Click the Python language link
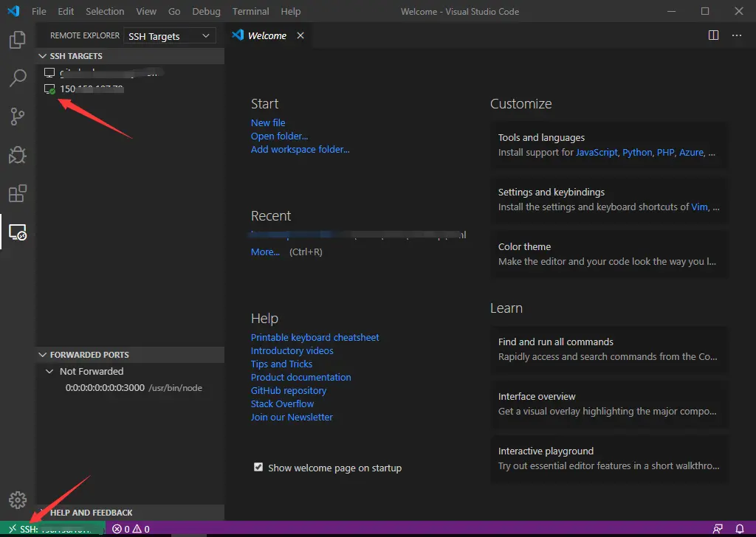Image resolution: width=756 pixels, height=537 pixels. (637, 152)
